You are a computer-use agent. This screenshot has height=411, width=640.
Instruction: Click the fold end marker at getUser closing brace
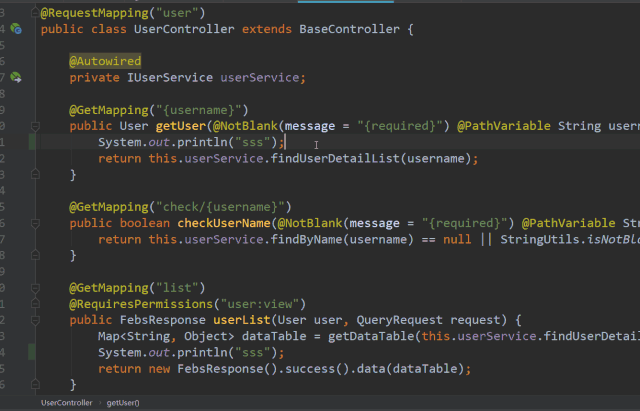pyautogui.click(x=35, y=175)
